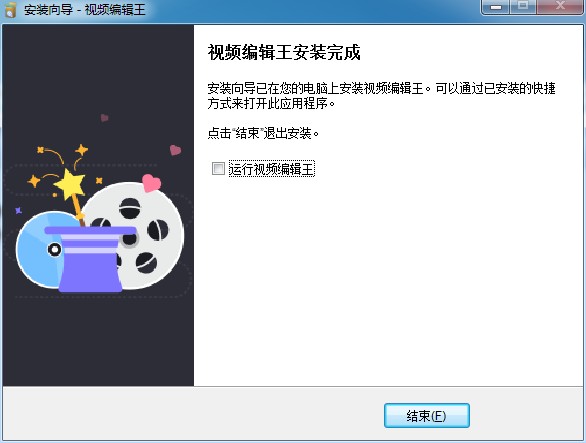Click the pink heart above the film reel
Screen dimensions: 586x443
point(151,183)
